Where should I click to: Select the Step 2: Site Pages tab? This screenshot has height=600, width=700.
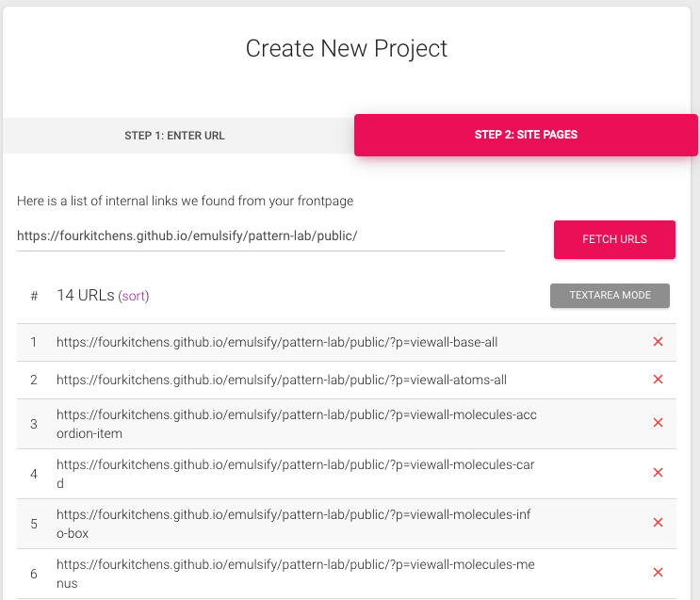coord(526,135)
